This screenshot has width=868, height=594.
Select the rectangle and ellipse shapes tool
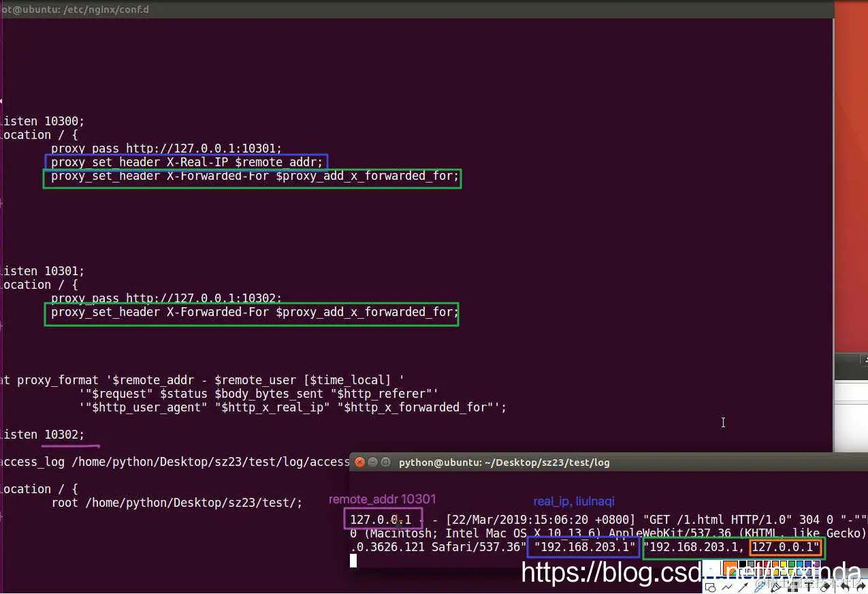point(710,587)
